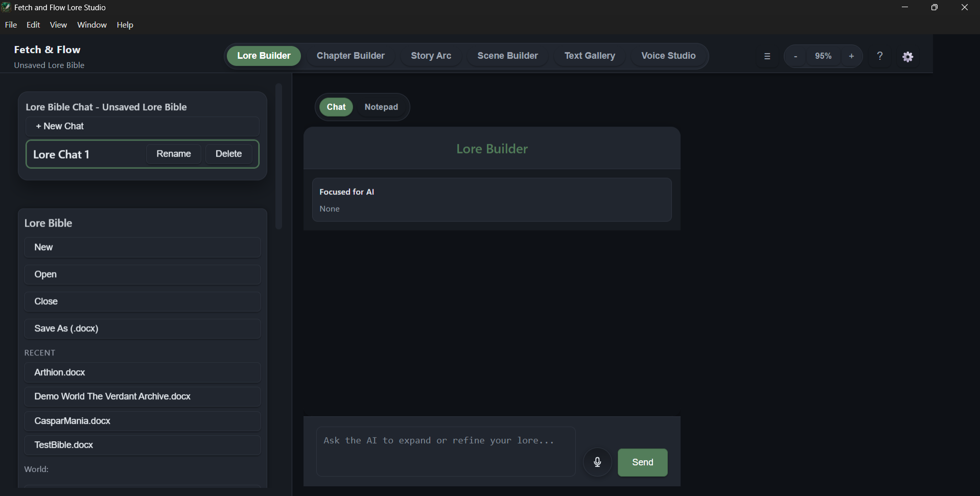Click the app icon in title bar
This screenshot has width=980, height=496.
point(6,7)
